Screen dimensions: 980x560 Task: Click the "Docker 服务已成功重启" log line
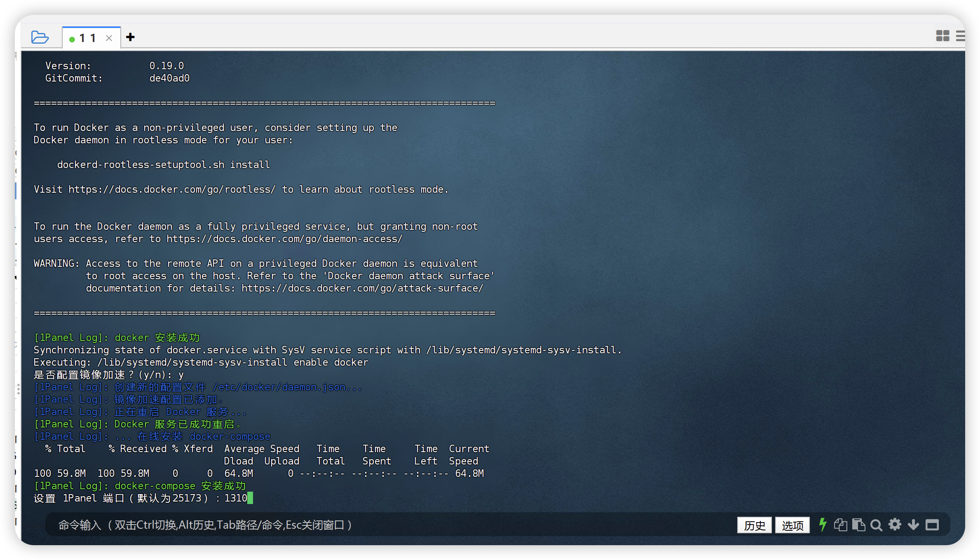pos(137,424)
